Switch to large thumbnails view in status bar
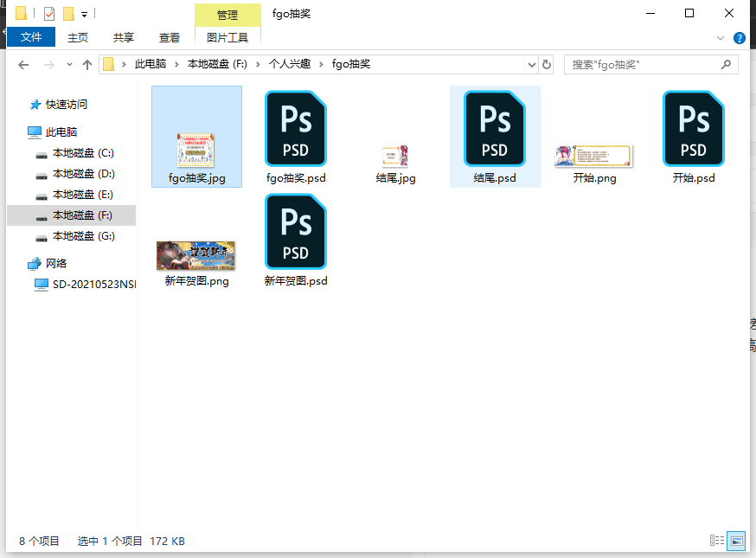Viewport: 756px width, 558px height. (x=736, y=541)
